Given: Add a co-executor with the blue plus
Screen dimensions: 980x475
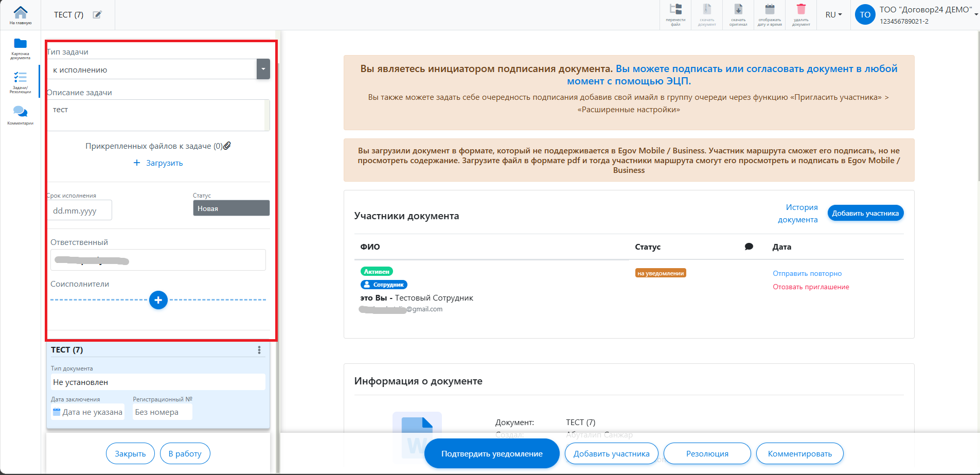Looking at the screenshot, I should 158,300.
